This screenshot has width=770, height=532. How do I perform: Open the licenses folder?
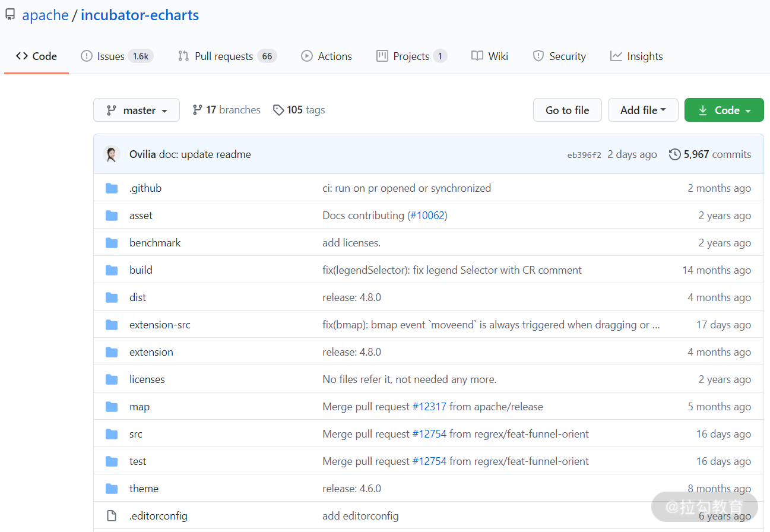coord(147,379)
